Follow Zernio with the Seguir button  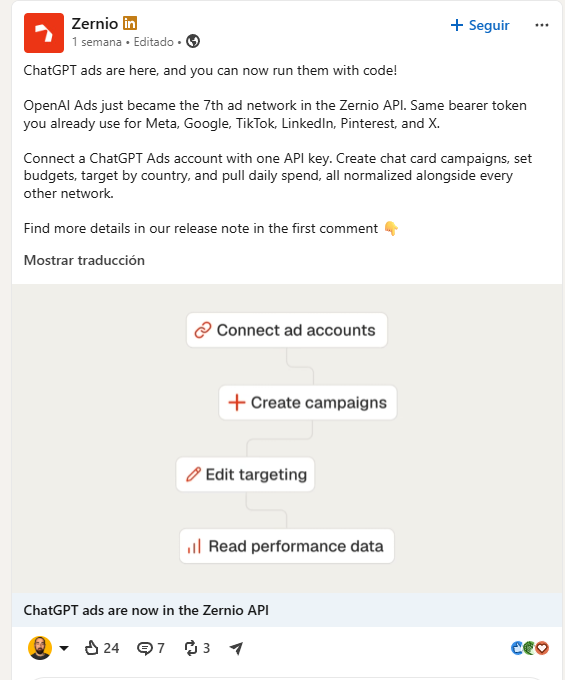pos(480,25)
